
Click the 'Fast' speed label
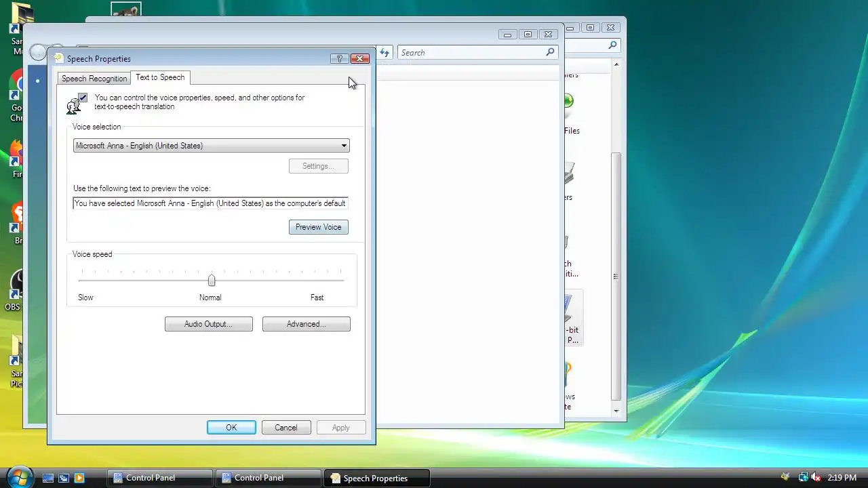pos(317,298)
